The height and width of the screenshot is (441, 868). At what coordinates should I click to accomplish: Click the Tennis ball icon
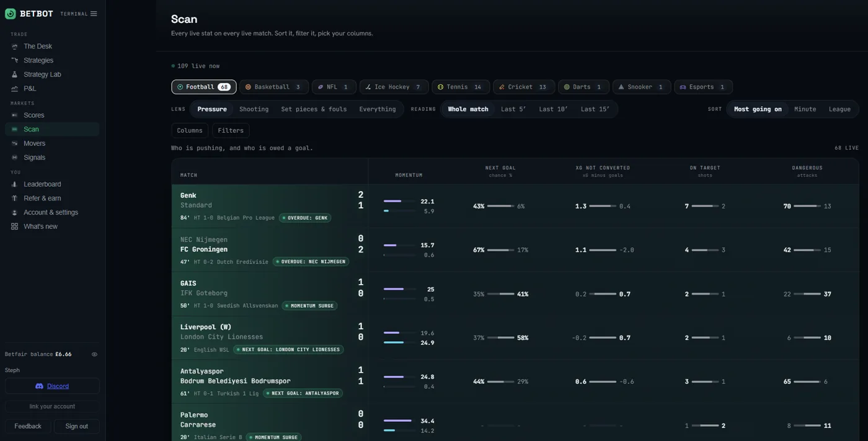pos(441,87)
